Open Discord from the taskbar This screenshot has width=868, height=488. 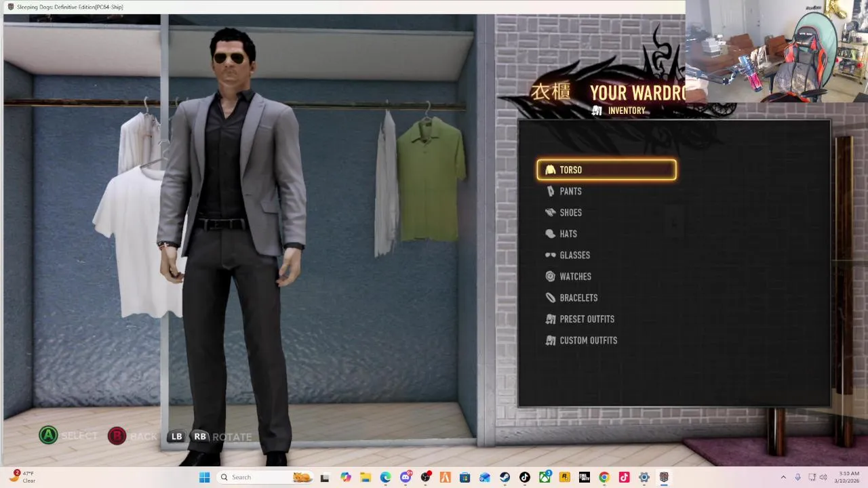tap(406, 477)
